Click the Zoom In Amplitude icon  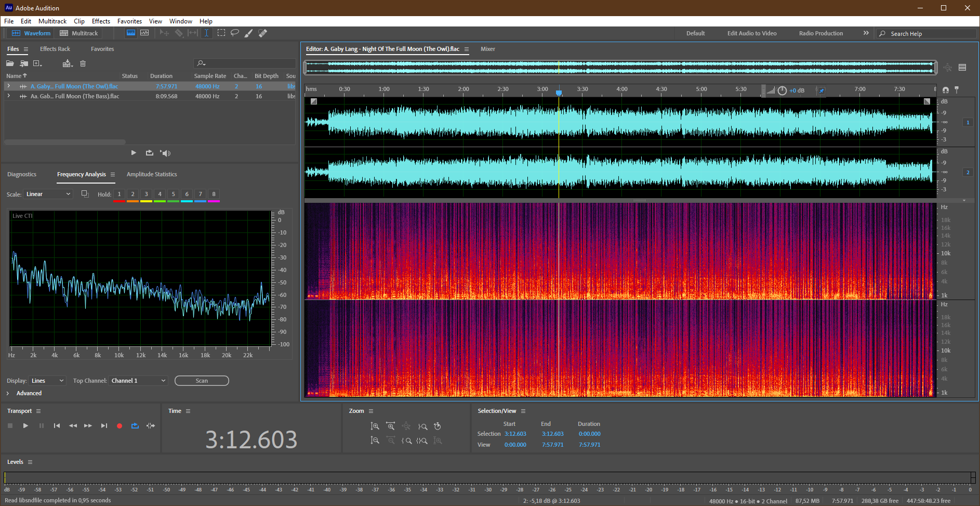[x=375, y=426]
